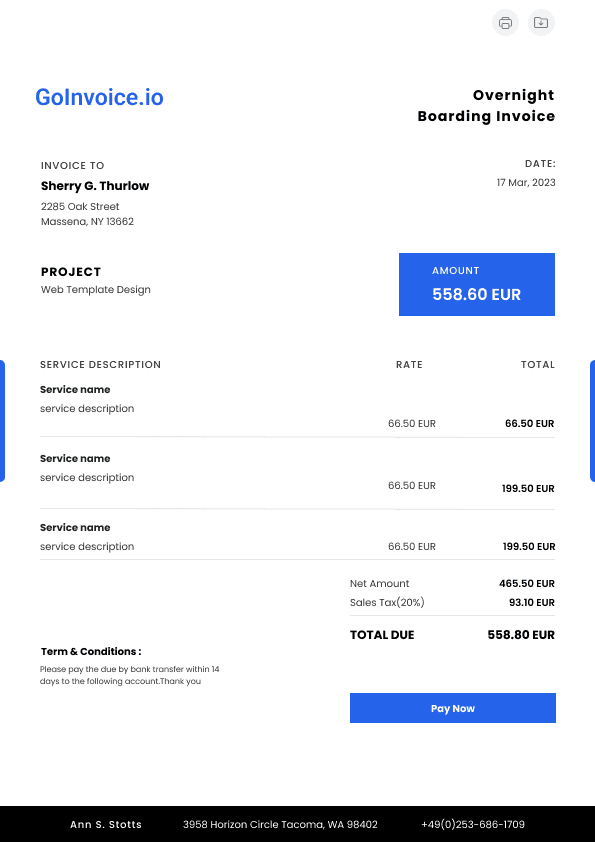Click the blue AMOUNT box
This screenshot has height=842, width=595.
(477, 285)
